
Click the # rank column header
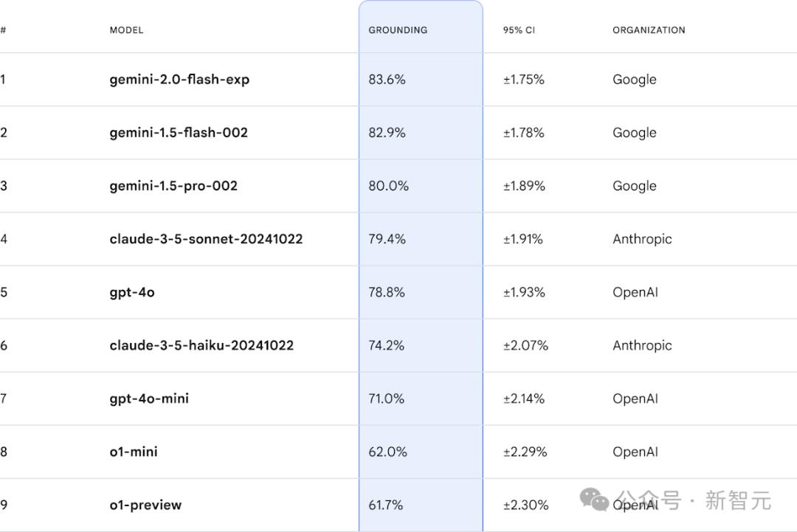[x=3, y=30]
